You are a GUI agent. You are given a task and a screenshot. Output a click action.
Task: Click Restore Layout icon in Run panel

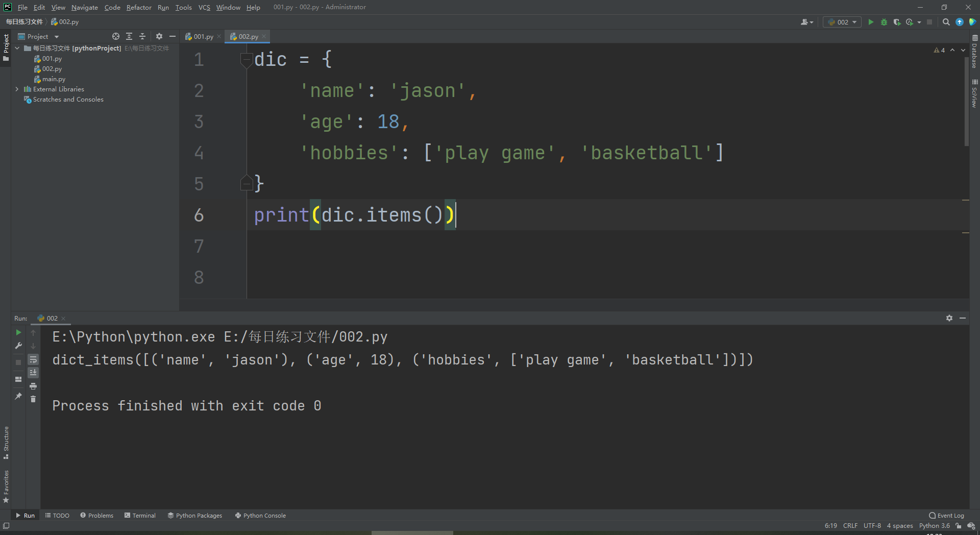point(18,379)
